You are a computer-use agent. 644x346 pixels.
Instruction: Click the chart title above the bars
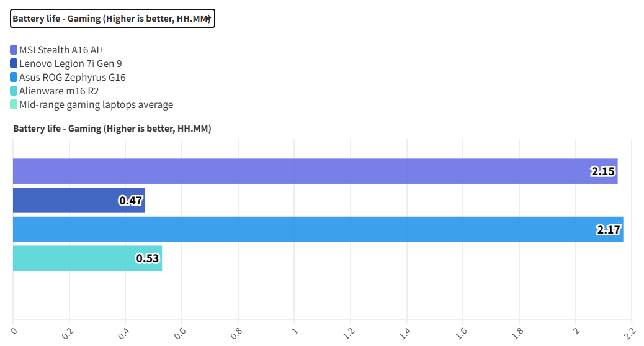(112, 129)
